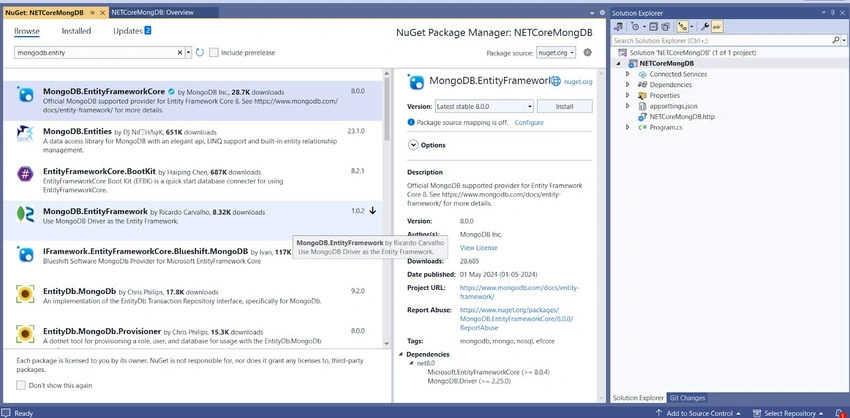The height and width of the screenshot is (418, 850).
Task: Click the notification bell in the status bar
Action: pyautogui.click(x=839, y=413)
